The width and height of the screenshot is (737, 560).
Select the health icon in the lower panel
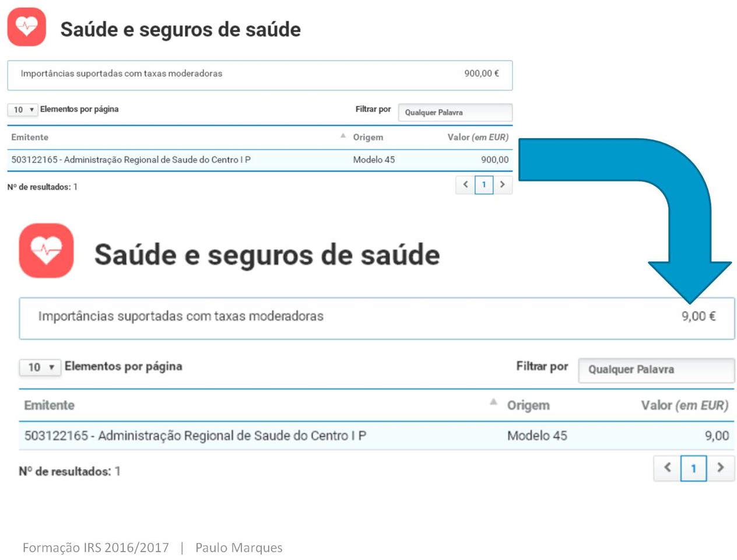(46, 251)
